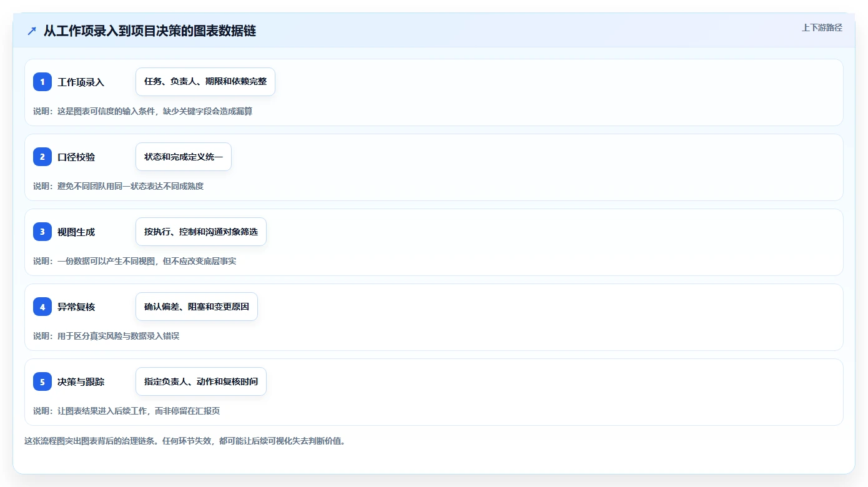Click the step 1 number badge
The width and height of the screenshot is (868, 487).
42,82
